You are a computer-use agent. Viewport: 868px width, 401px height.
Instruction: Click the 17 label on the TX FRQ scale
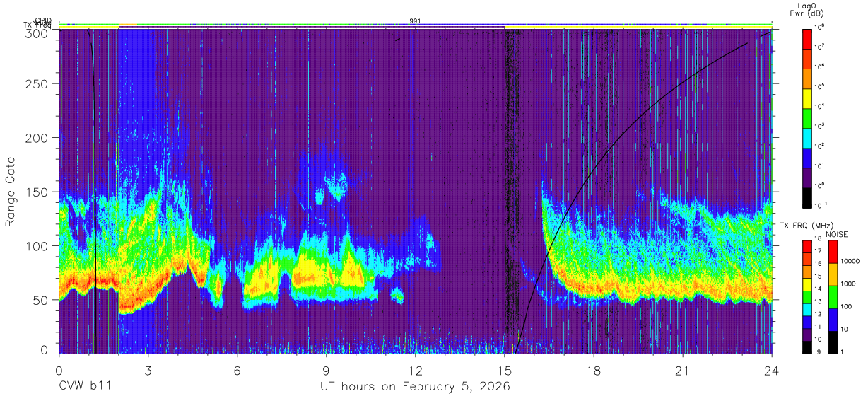[x=818, y=251]
